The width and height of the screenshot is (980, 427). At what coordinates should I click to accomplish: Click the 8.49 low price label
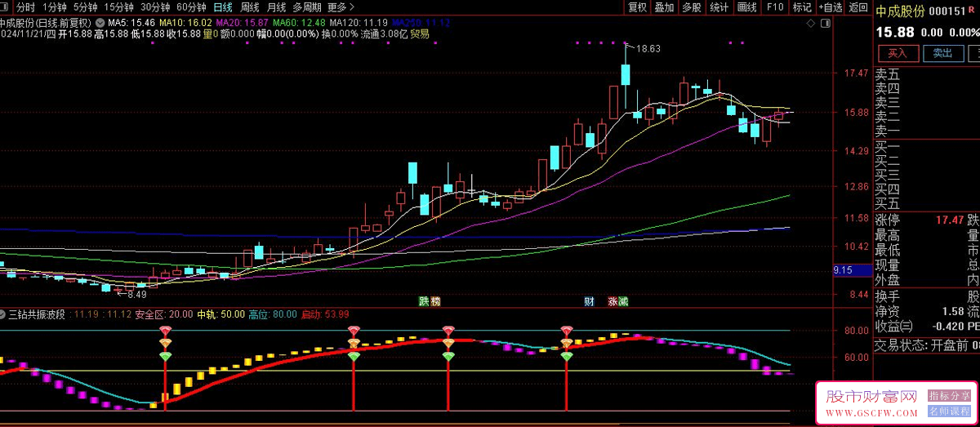(136, 294)
